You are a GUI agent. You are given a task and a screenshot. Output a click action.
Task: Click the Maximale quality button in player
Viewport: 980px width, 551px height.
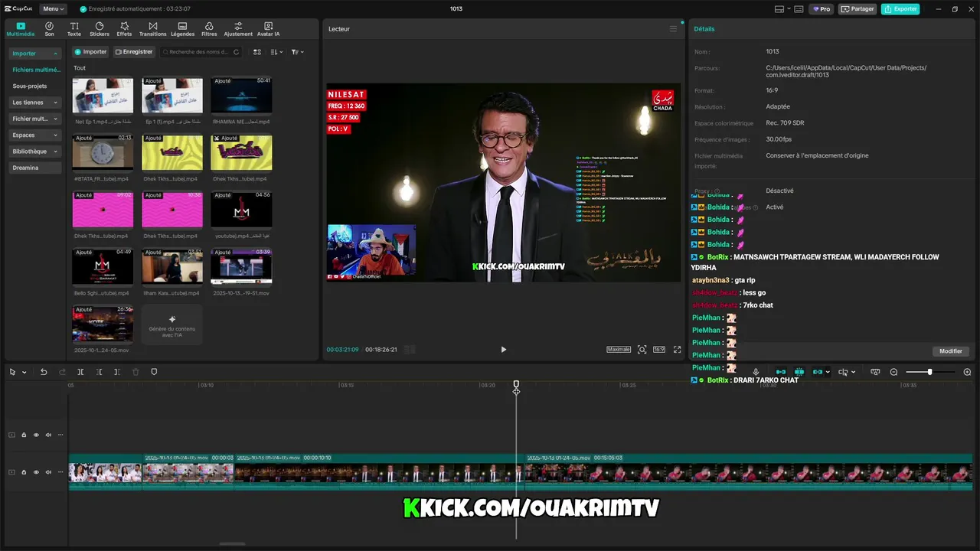point(619,350)
